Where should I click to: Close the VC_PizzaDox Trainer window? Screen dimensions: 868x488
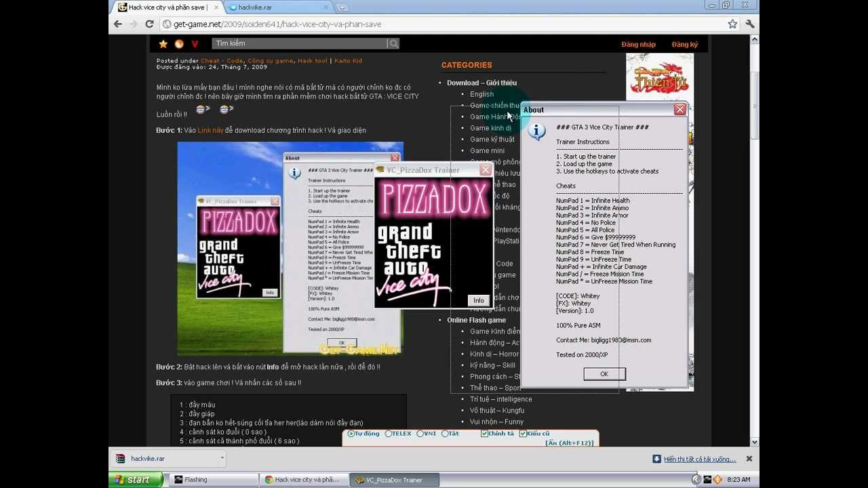point(486,170)
